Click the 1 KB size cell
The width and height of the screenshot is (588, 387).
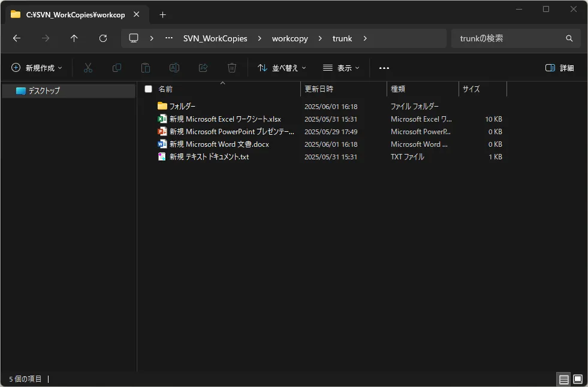(495, 157)
